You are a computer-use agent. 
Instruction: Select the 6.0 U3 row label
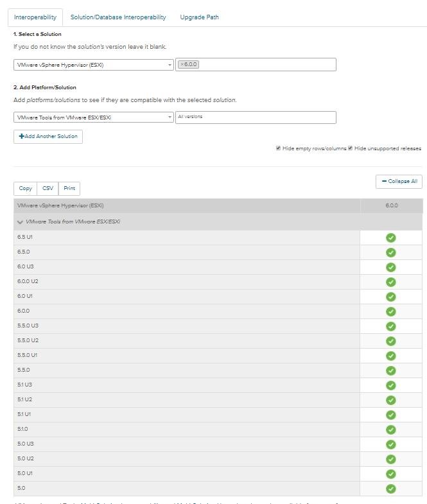(26, 266)
